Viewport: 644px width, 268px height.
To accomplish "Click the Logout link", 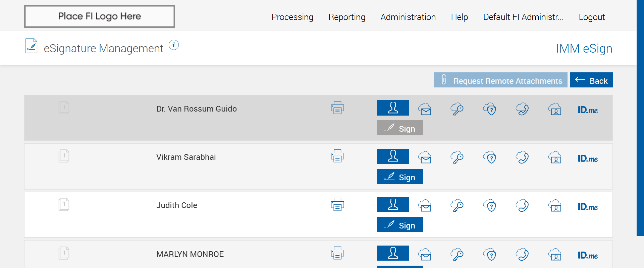I will tap(591, 17).
